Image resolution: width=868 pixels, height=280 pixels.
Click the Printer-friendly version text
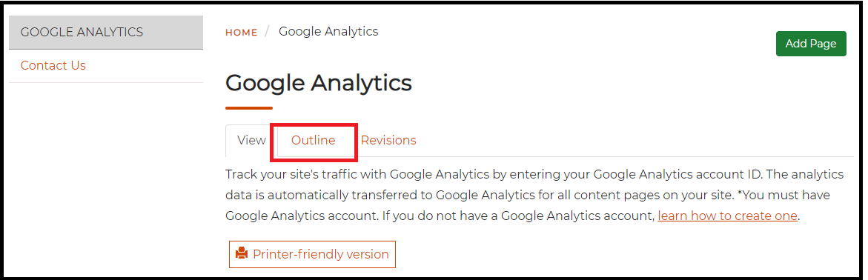[x=321, y=255]
